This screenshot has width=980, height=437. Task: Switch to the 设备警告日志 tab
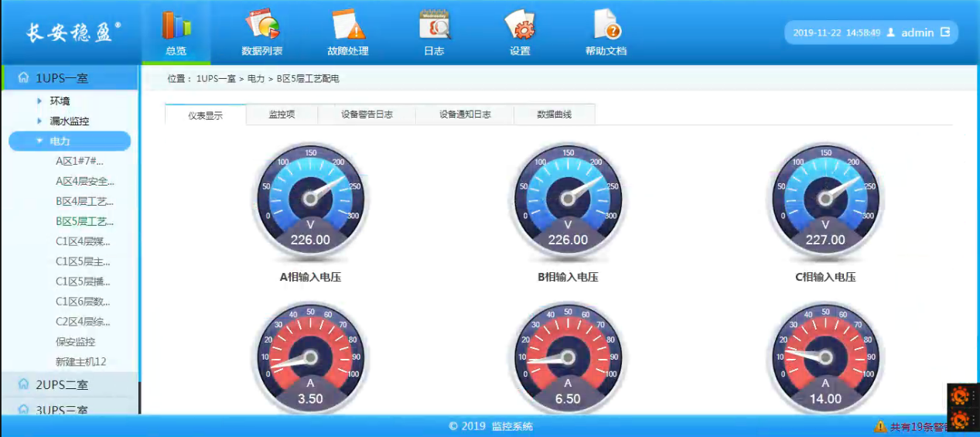pos(367,114)
